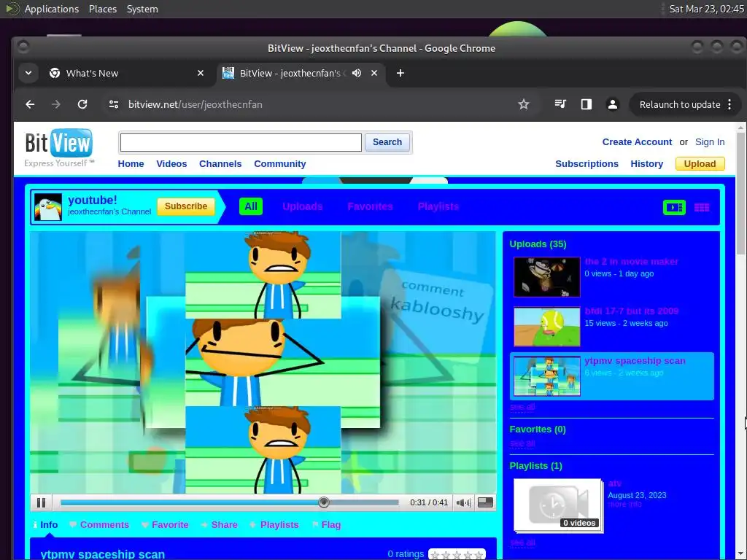The width and height of the screenshot is (747, 560).
Task: Click Create Account link
Action: tap(636, 142)
